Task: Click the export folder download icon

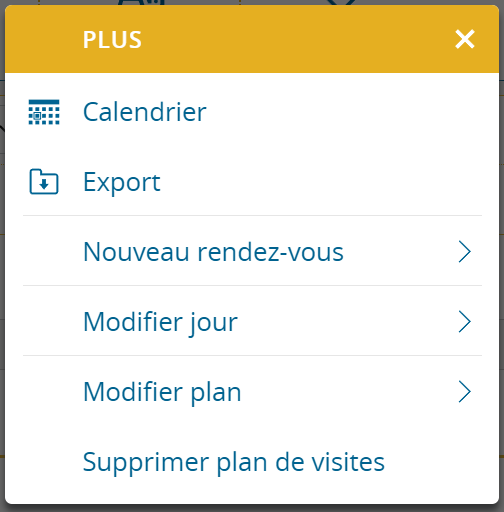Action: click(44, 182)
